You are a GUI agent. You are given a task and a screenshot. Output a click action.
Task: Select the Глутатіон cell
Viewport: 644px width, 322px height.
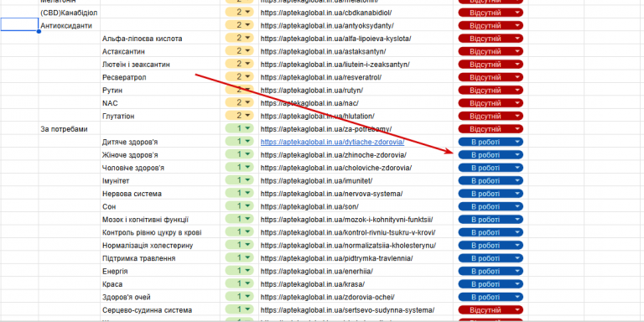click(160, 117)
